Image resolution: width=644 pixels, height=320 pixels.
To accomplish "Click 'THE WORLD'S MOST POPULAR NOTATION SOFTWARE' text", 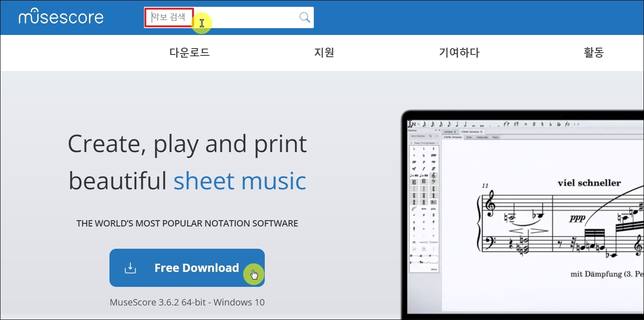I will pyautogui.click(x=187, y=223).
